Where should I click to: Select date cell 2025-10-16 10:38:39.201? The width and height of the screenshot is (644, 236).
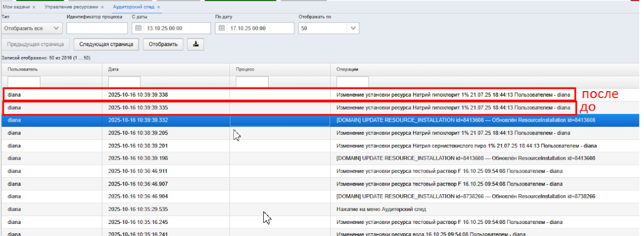(138, 145)
